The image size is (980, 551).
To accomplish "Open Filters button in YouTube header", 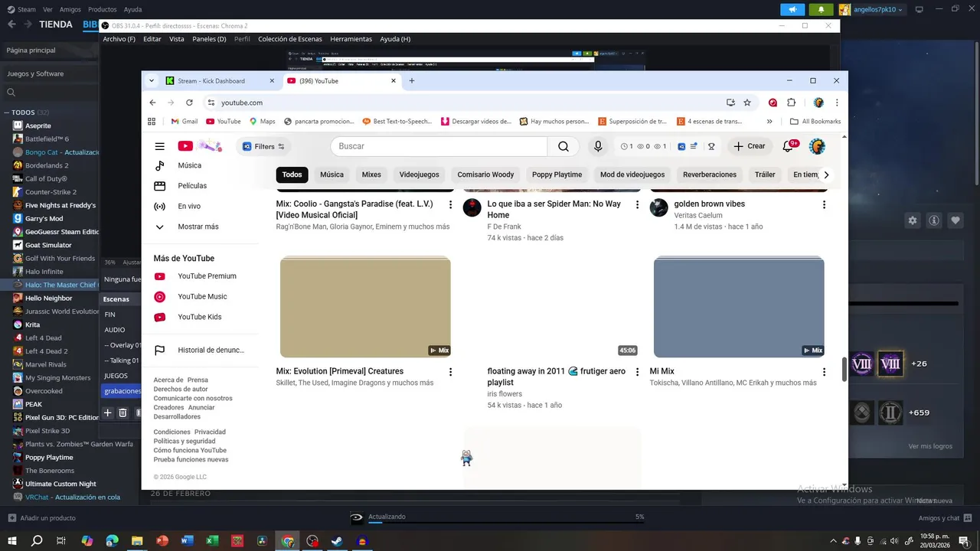I will (263, 146).
